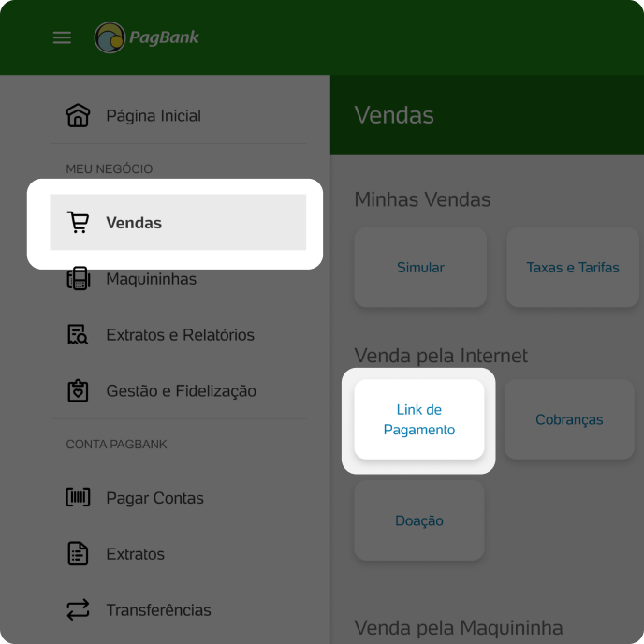Select Link de Pagamento card
The image size is (644, 644).
(419, 419)
